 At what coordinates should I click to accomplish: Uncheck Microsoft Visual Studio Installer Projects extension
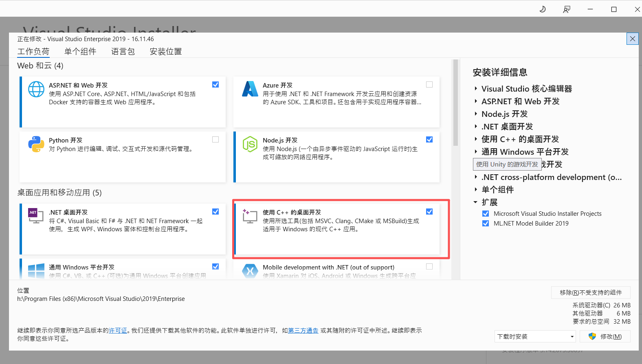coord(486,214)
